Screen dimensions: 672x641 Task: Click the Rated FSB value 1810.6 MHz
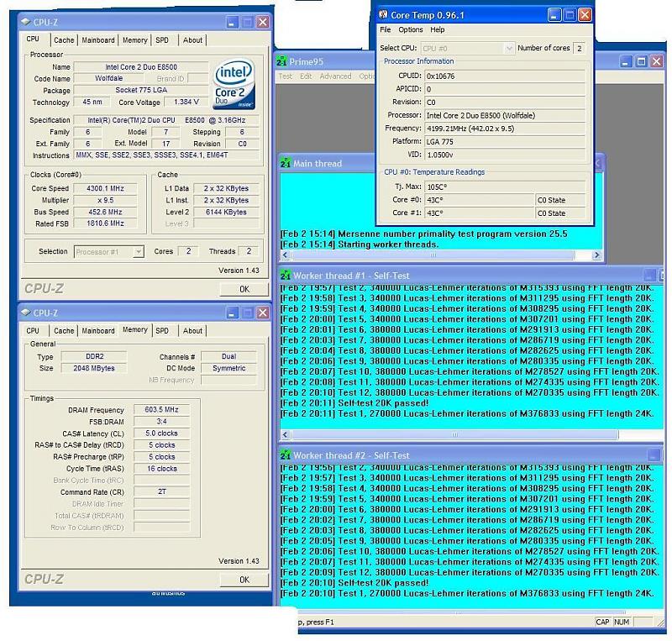point(105,223)
